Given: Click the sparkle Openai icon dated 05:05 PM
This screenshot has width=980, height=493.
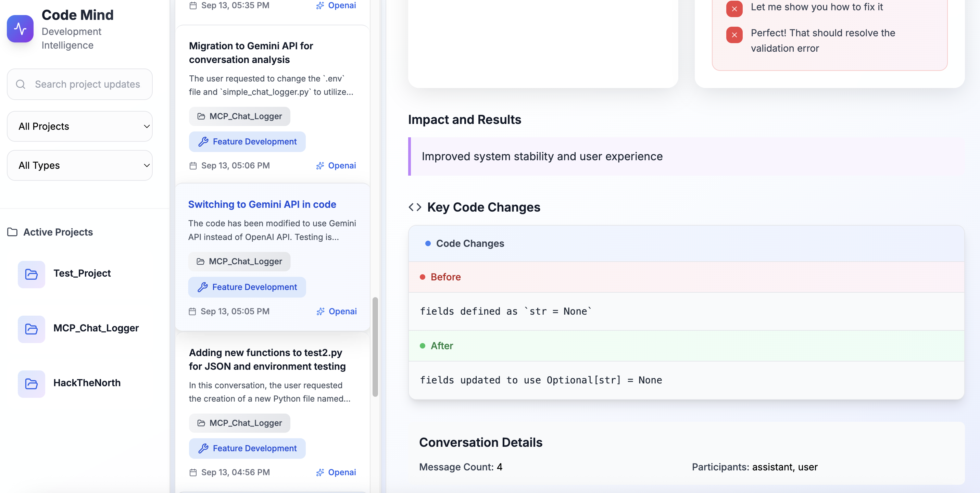Looking at the screenshot, I should (320, 311).
